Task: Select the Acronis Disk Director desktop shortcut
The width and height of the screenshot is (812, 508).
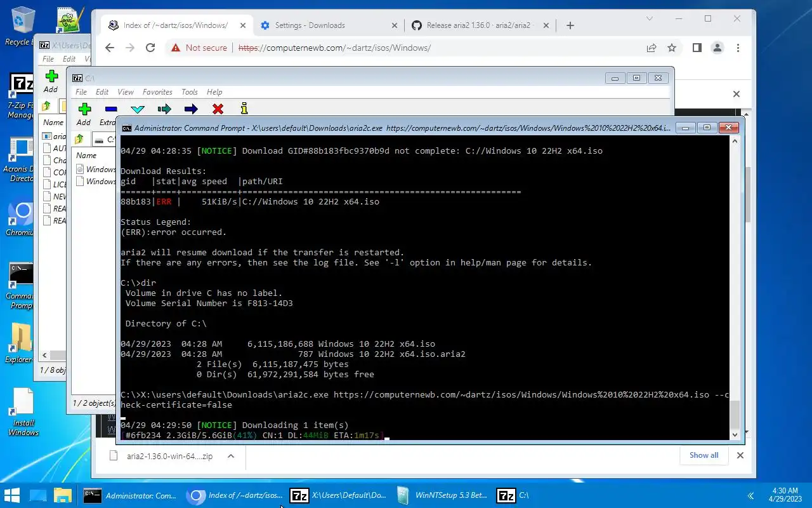Action: [x=20, y=160]
